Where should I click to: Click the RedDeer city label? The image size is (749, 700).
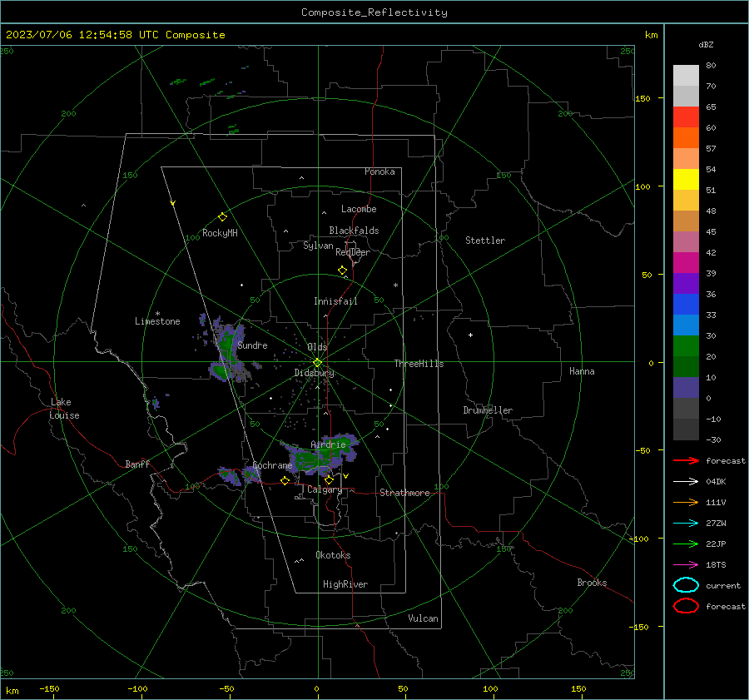[x=353, y=252]
